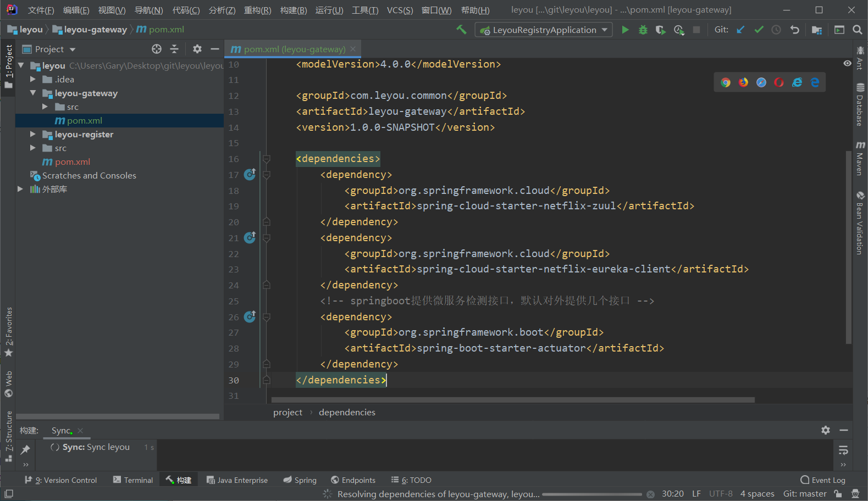The height and width of the screenshot is (501, 868).
Task: Click the gutter bean icon on line 21
Action: 250,237
